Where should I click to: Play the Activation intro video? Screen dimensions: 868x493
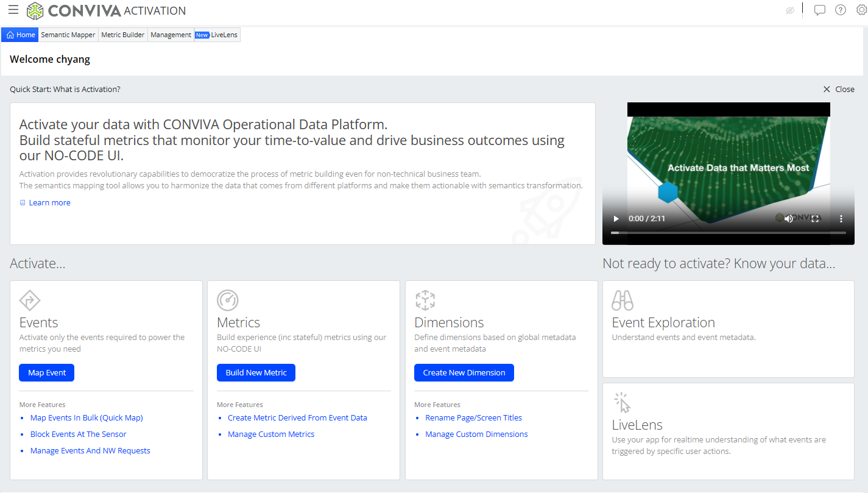(616, 219)
